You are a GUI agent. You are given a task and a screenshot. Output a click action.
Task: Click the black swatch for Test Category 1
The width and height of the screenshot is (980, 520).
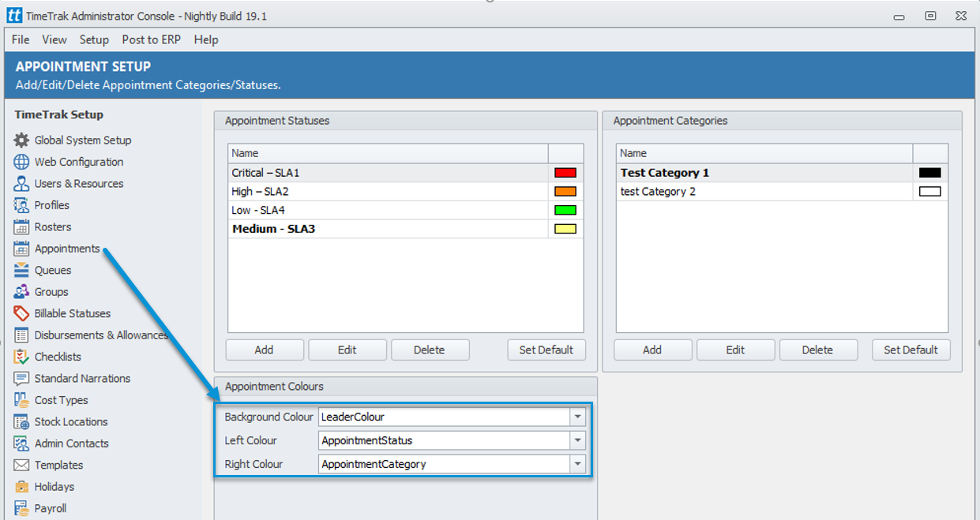[930, 173]
